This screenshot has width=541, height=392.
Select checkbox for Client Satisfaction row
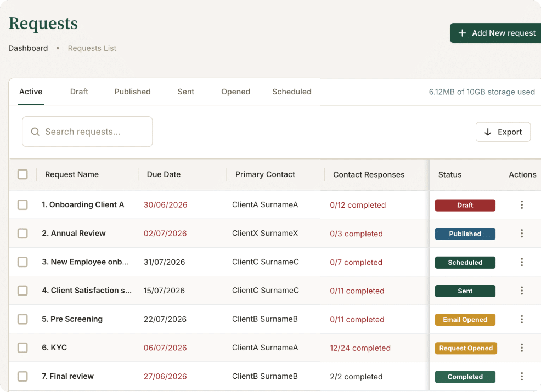(23, 291)
